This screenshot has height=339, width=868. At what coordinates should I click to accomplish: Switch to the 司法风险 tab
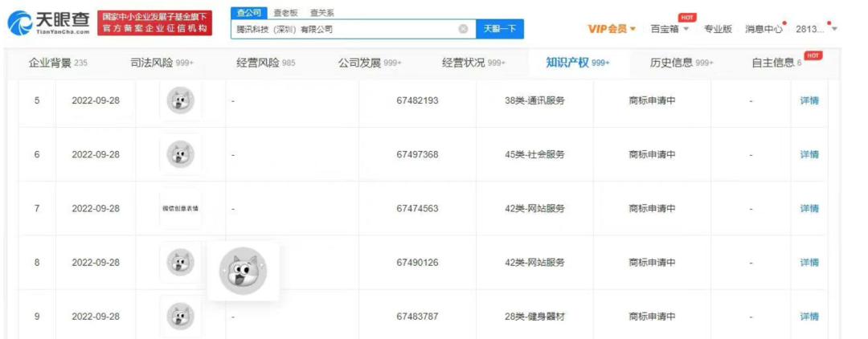[162, 63]
